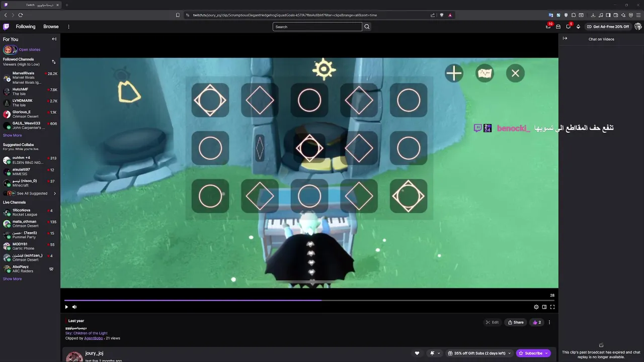
Task: Open Sky: Children of the Light link
Action: tap(87, 333)
